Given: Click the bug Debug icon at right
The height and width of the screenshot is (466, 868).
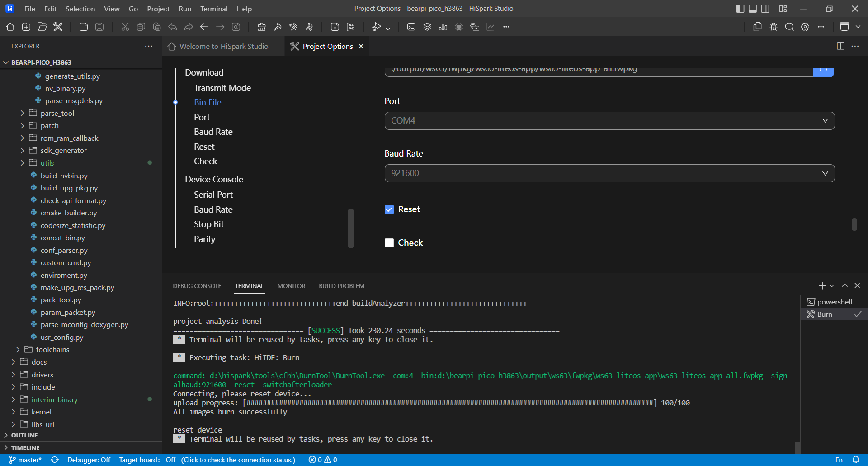Looking at the screenshot, I should click(x=774, y=27).
